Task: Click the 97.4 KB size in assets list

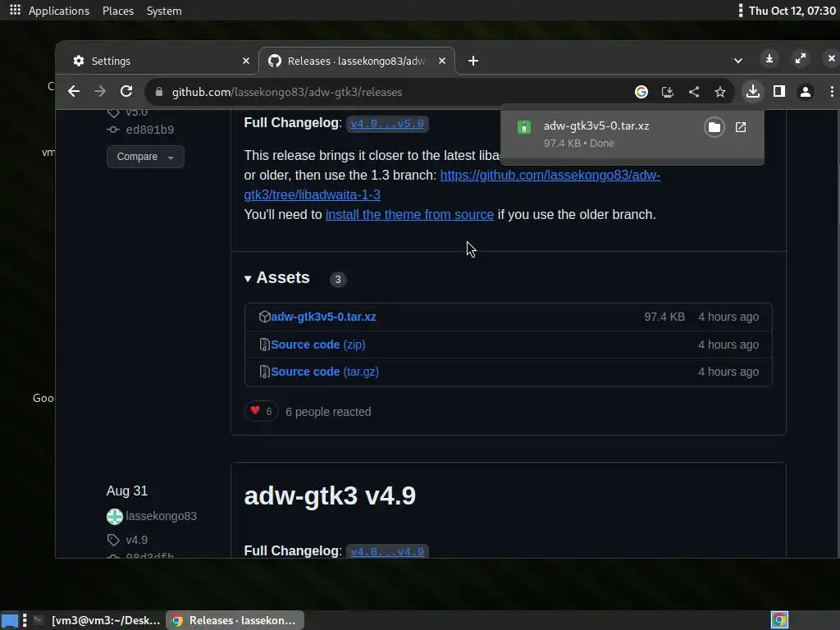Action: coord(664,317)
